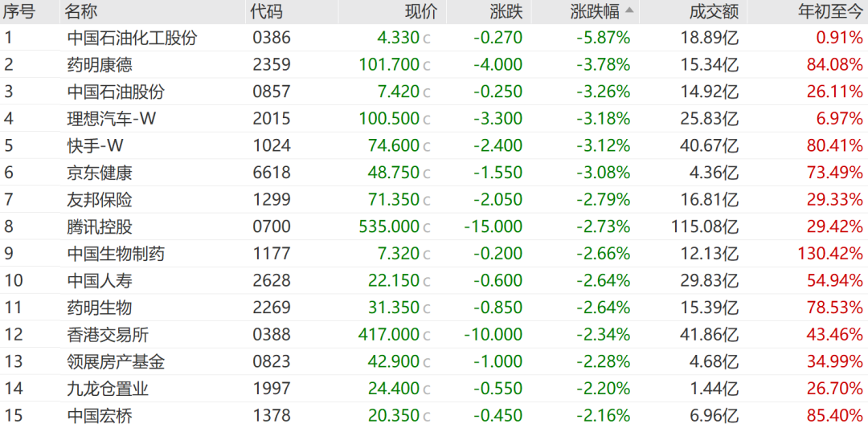868x428 pixels.
Task: Click the 名称 column header
Action: coord(80,11)
